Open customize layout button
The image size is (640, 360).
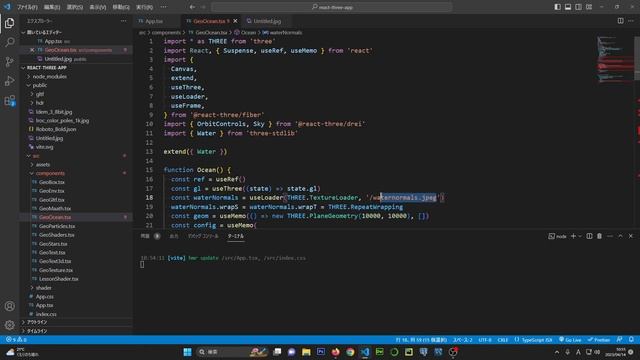pyautogui.click(x=589, y=7)
